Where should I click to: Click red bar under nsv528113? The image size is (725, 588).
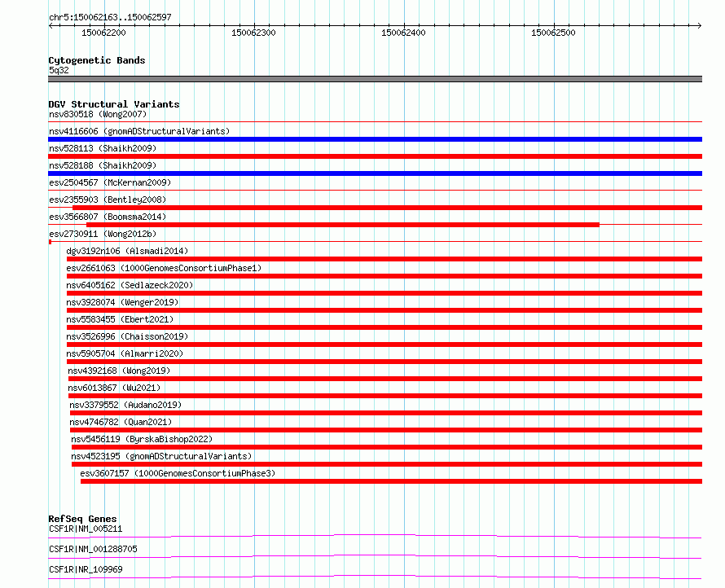375,156
